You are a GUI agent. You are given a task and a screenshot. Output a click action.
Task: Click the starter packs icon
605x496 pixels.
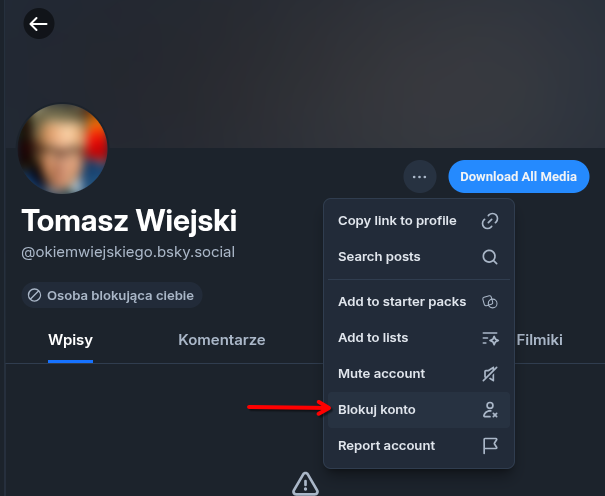point(490,302)
